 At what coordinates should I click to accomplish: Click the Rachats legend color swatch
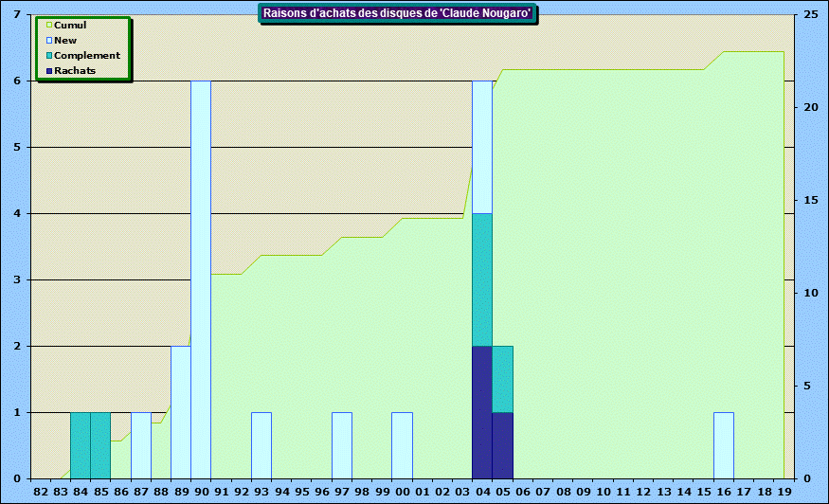(x=49, y=71)
